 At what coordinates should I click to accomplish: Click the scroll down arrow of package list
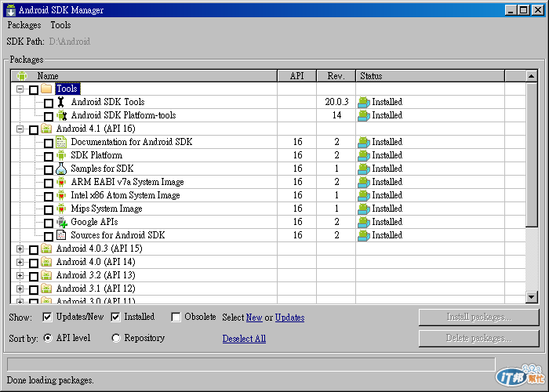(x=532, y=297)
